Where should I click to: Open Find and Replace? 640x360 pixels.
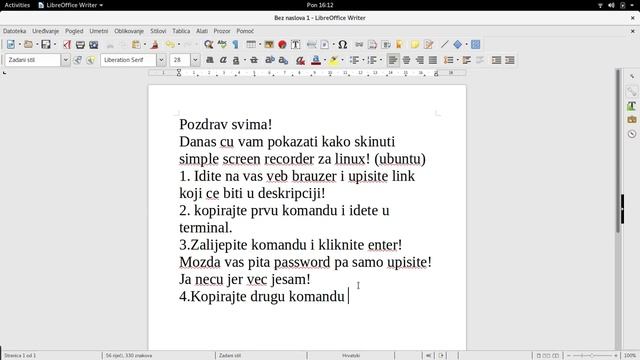(208, 44)
